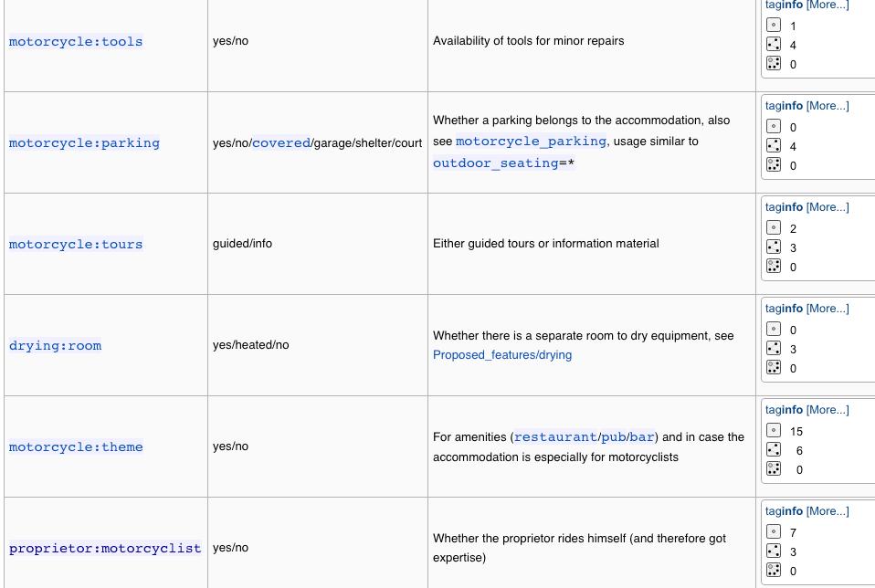Click way icon in motorcycle:tools taginfo box
The width and height of the screenshot is (875, 588).
pyautogui.click(x=774, y=45)
